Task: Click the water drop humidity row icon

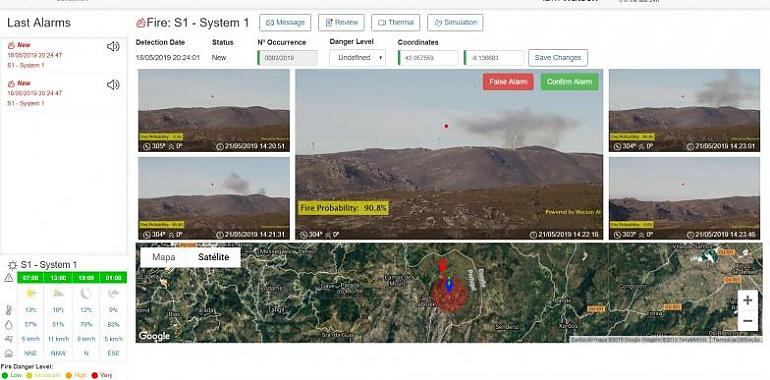Action: 8,325
